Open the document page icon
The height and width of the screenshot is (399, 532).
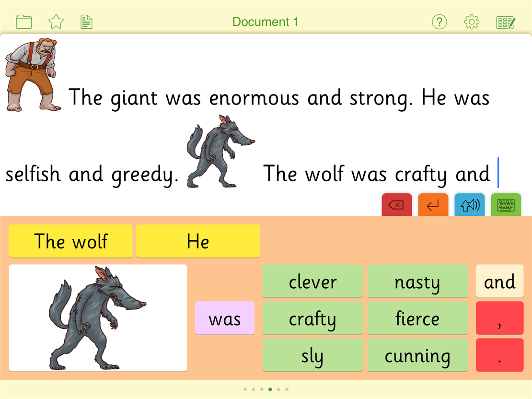pyautogui.click(x=86, y=22)
